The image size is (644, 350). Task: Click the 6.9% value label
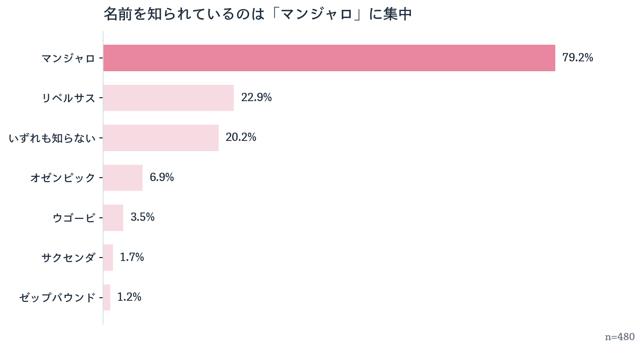click(x=162, y=177)
